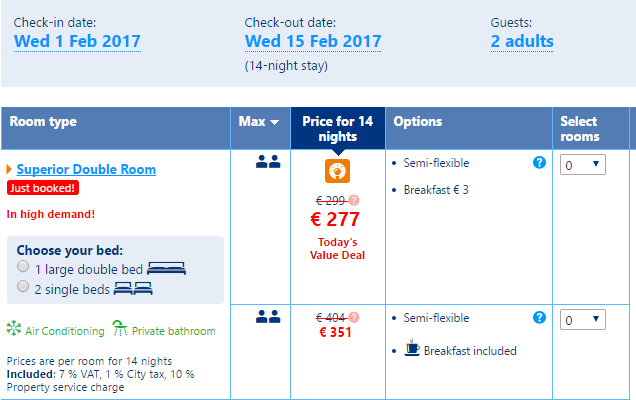Click the Price for 14 nights header
Viewport: 636px width, 400px height.
coord(337,128)
